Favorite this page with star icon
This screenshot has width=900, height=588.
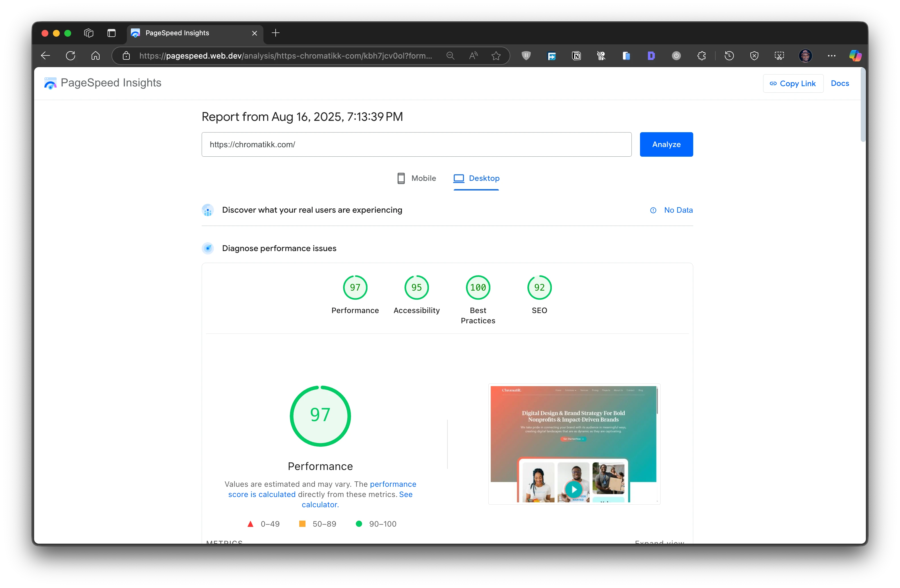(496, 56)
